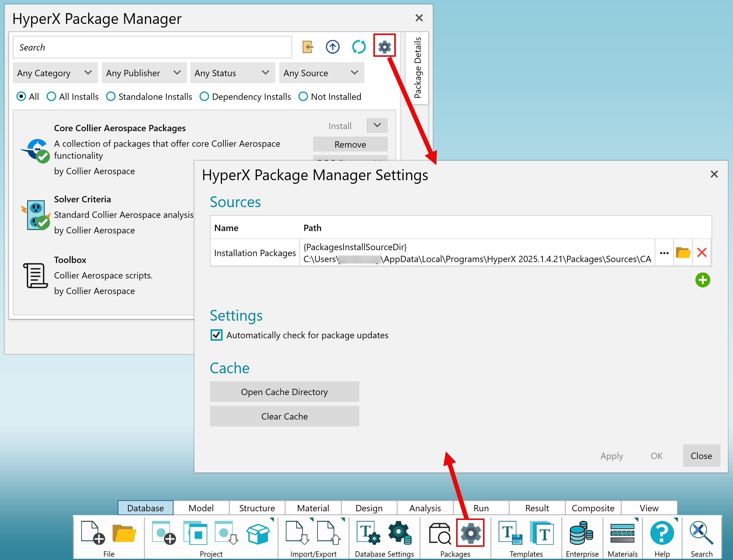Click the Remove button for Core Collier packages
This screenshot has height=560, width=733.
point(350,144)
